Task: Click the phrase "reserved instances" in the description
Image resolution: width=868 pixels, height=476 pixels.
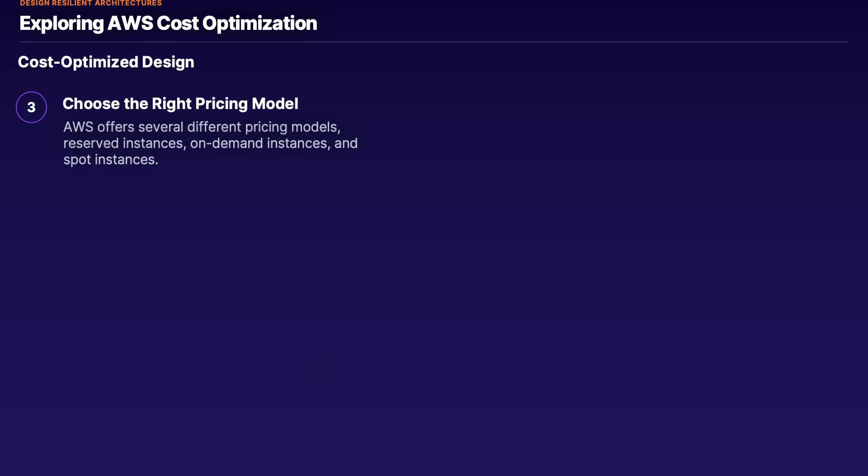Action: (x=123, y=143)
